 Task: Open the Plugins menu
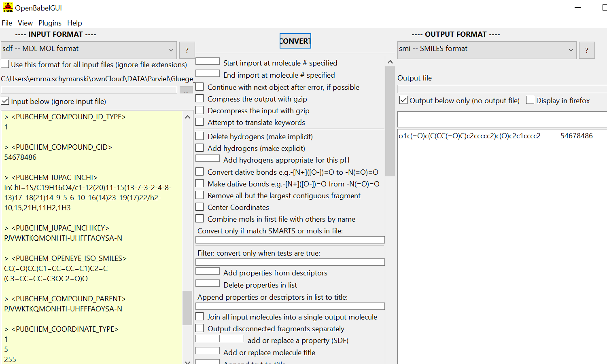[50, 23]
